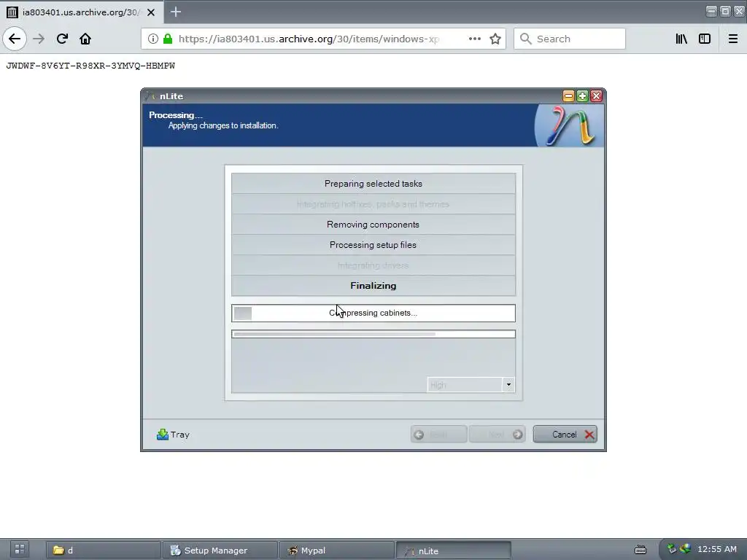Click the Integrating drivers greyed row
Image resolution: width=747 pixels, height=560 pixels.
[373, 265]
